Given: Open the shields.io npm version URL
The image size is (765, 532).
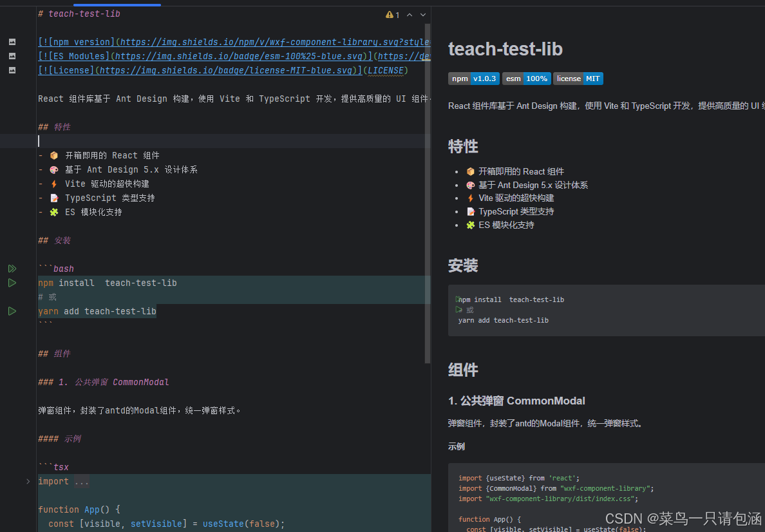Looking at the screenshot, I should point(276,42).
